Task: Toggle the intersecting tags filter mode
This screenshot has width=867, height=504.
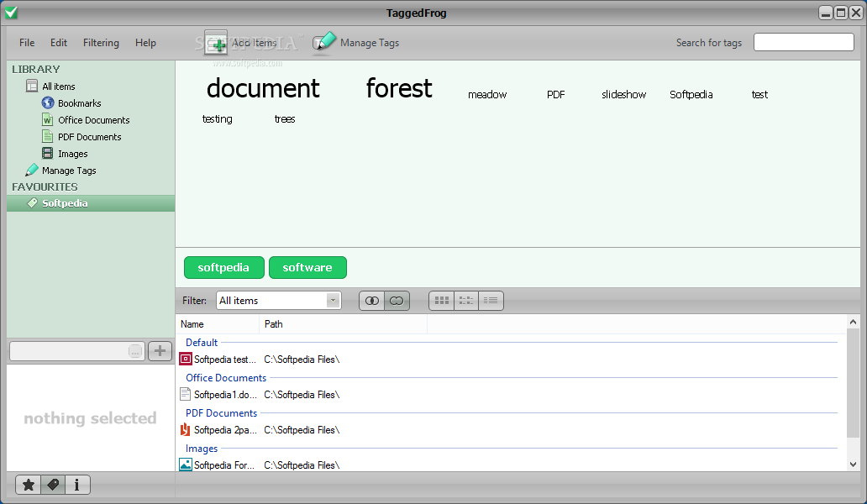Action: 372,301
